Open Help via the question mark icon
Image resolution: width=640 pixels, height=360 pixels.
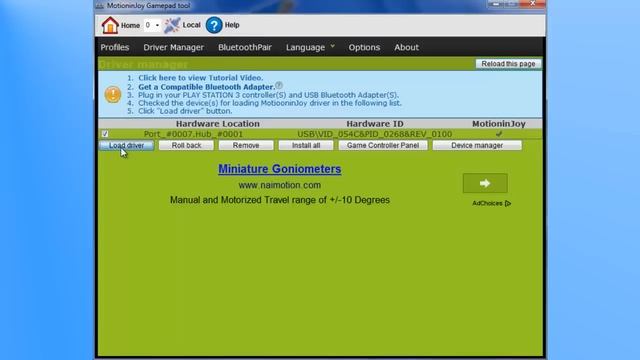click(x=214, y=25)
